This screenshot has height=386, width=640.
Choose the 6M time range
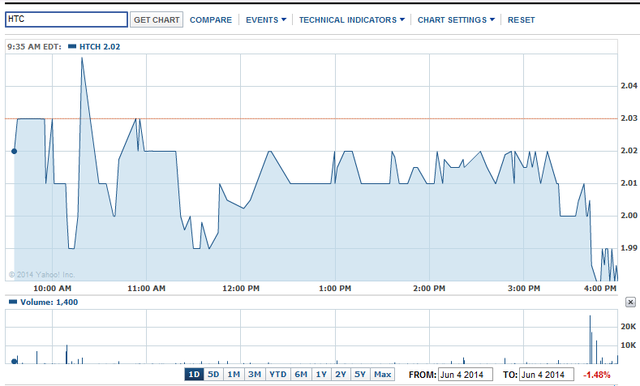[x=301, y=374]
